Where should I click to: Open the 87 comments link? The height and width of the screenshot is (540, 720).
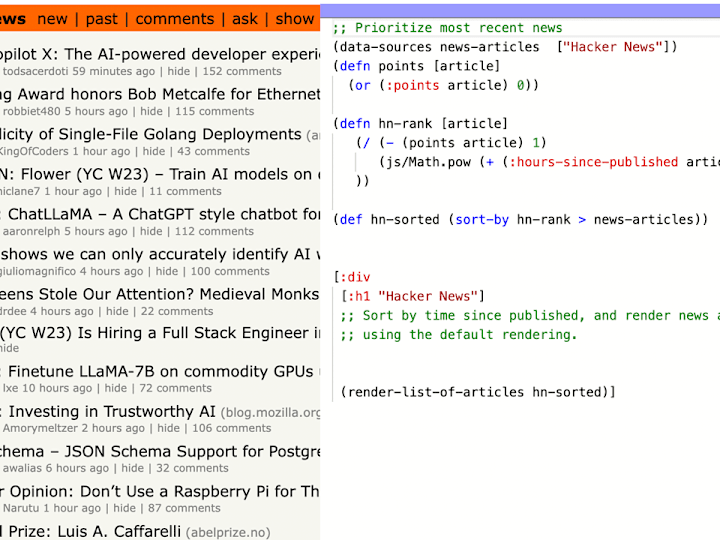(184, 508)
